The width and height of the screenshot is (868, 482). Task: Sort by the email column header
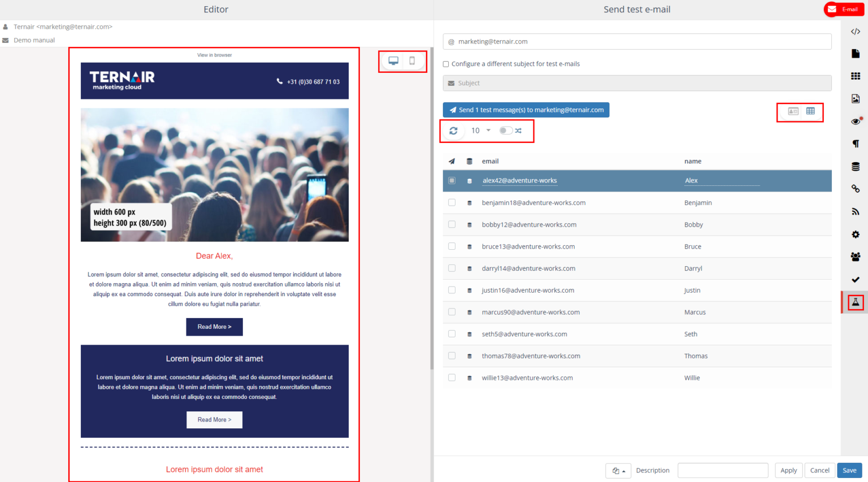click(490, 162)
